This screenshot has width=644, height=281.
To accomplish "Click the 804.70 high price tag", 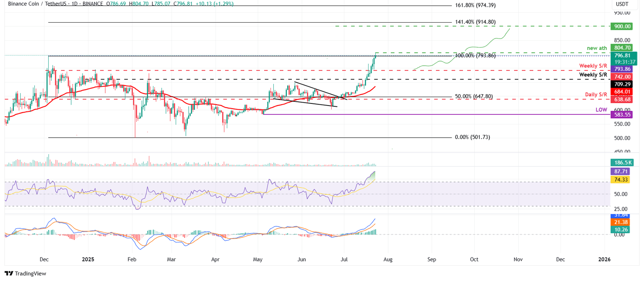I will [621, 48].
